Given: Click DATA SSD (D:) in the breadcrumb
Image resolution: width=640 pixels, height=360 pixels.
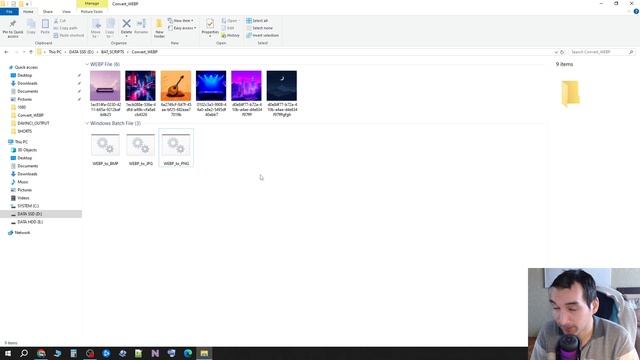Looking at the screenshot, I should (x=81, y=52).
